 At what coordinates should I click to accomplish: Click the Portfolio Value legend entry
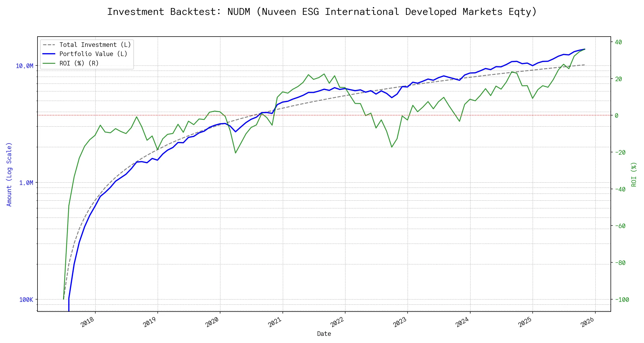click(x=93, y=54)
